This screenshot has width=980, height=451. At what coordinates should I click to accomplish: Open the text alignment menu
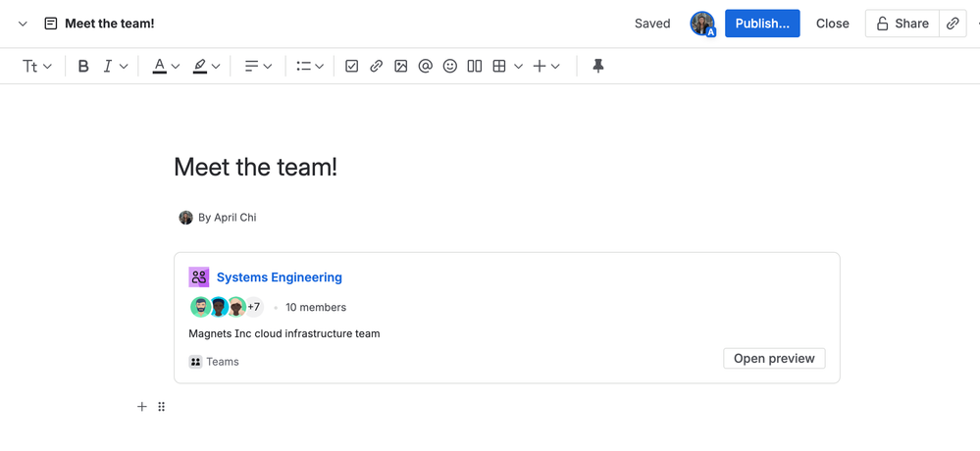[258, 67]
